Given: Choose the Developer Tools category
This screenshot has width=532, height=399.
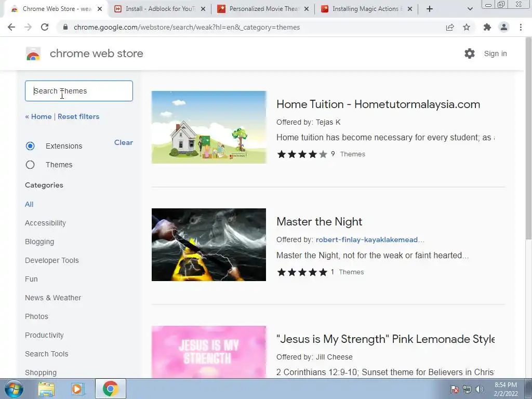Looking at the screenshot, I should (x=52, y=260).
